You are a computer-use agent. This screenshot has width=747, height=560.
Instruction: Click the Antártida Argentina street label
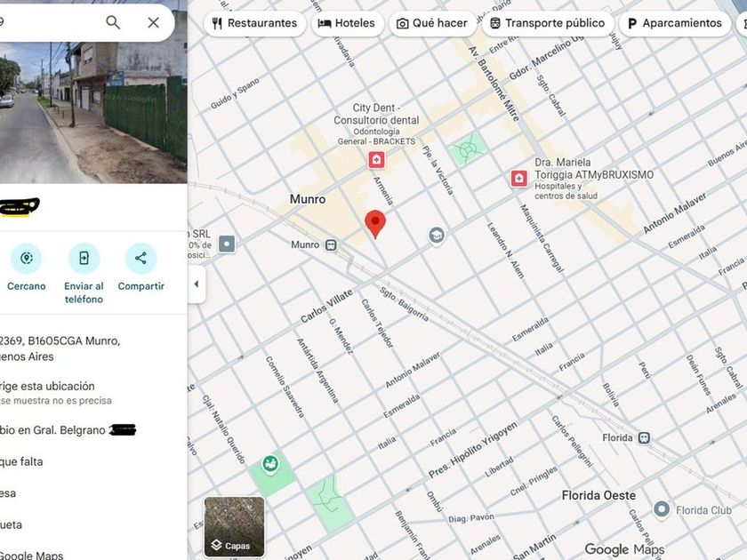317,371
